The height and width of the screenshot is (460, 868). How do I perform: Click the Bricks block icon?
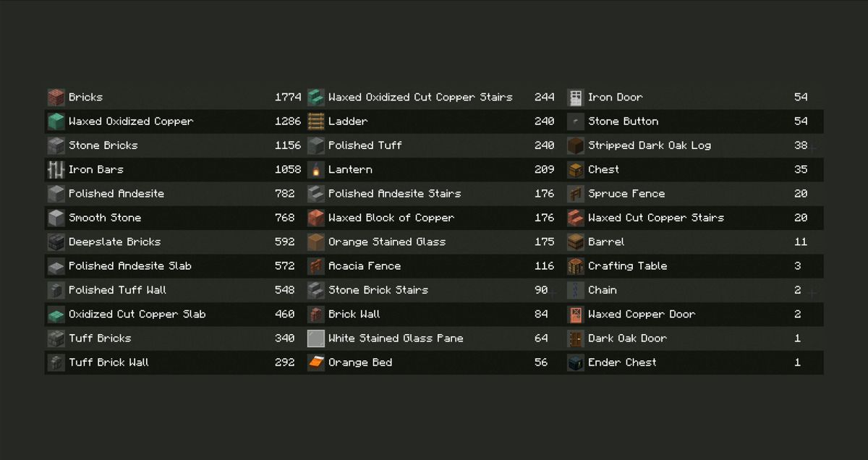point(56,98)
